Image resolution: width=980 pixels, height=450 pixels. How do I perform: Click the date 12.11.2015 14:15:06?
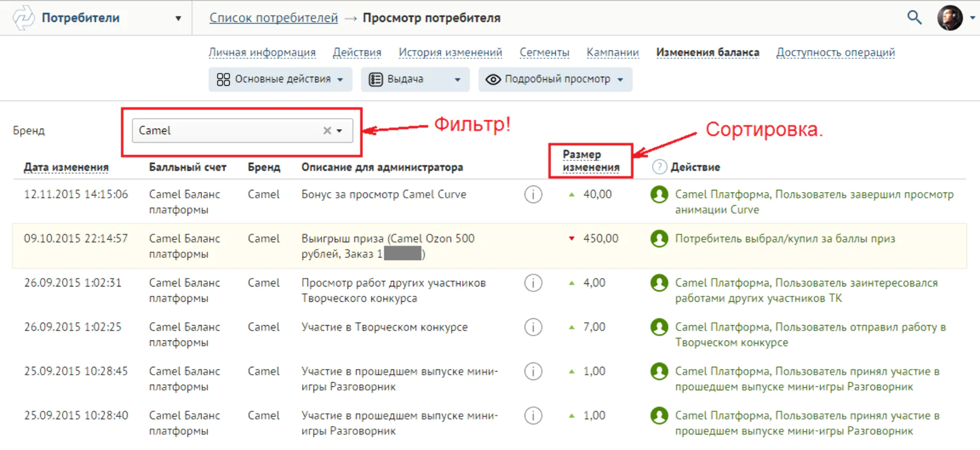76,195
